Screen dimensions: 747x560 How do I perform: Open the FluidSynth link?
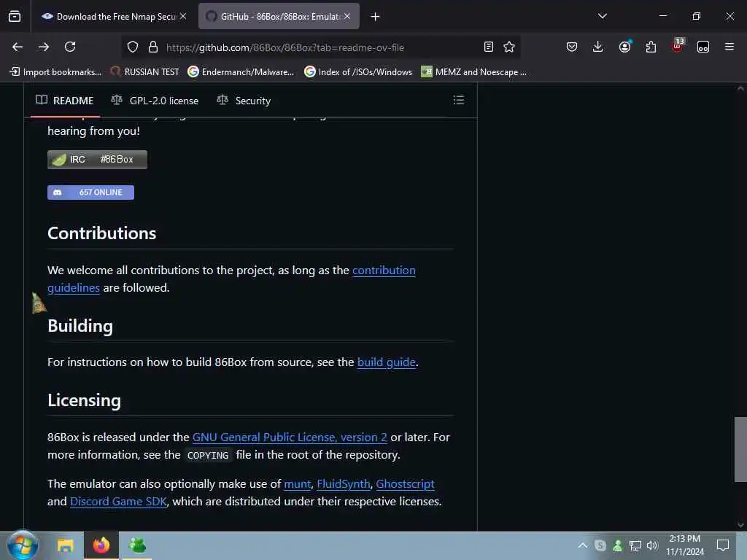click(x=344, y=484)
